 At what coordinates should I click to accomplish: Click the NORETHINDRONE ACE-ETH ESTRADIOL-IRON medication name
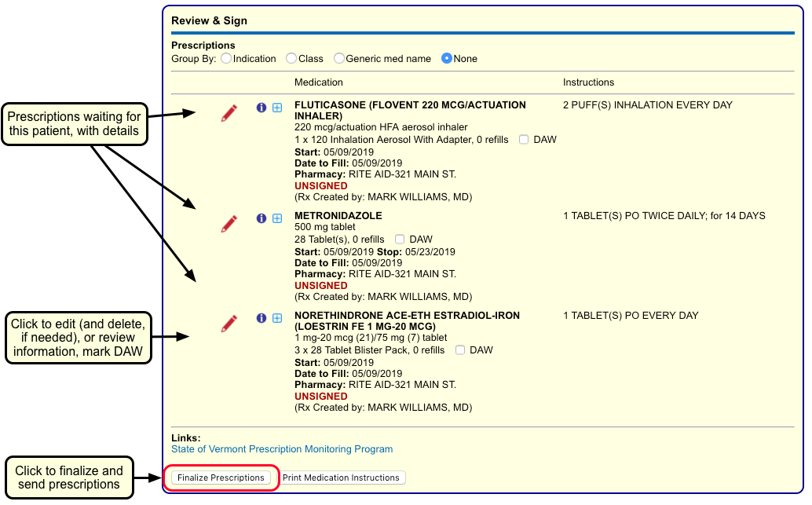pyautogui.click(x=407, y=321)
